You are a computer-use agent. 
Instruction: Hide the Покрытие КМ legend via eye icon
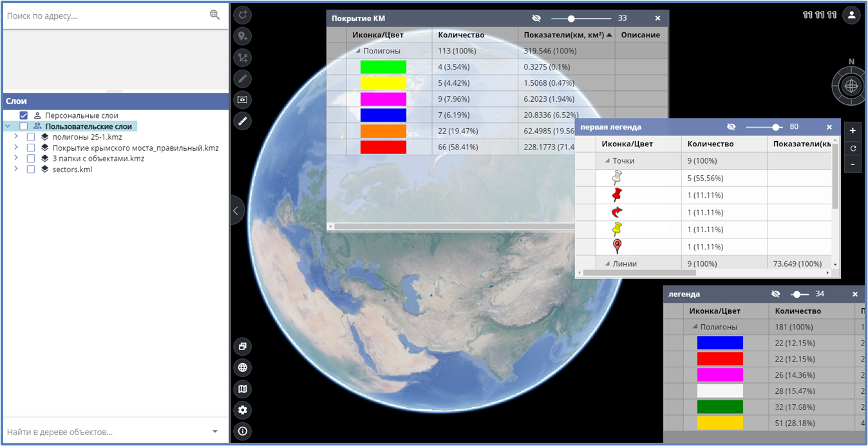pos(536,19)
